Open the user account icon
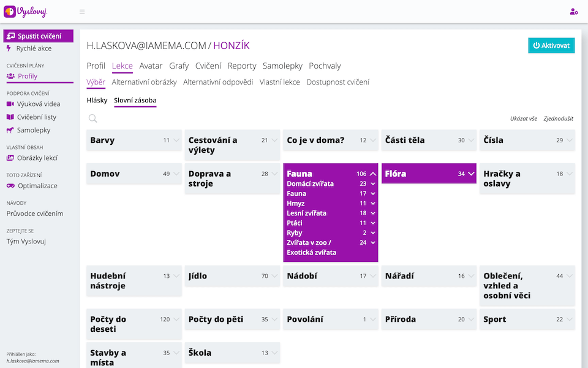Screen dimensions: 588x368 pos(573,12)
